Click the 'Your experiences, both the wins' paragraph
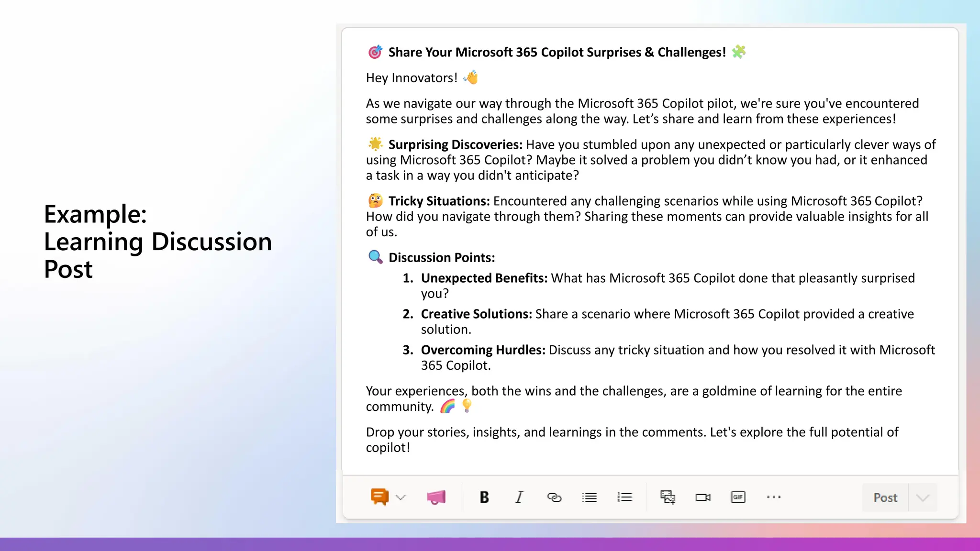The height and width of the screenshot is (551, 980). [634, 399]
